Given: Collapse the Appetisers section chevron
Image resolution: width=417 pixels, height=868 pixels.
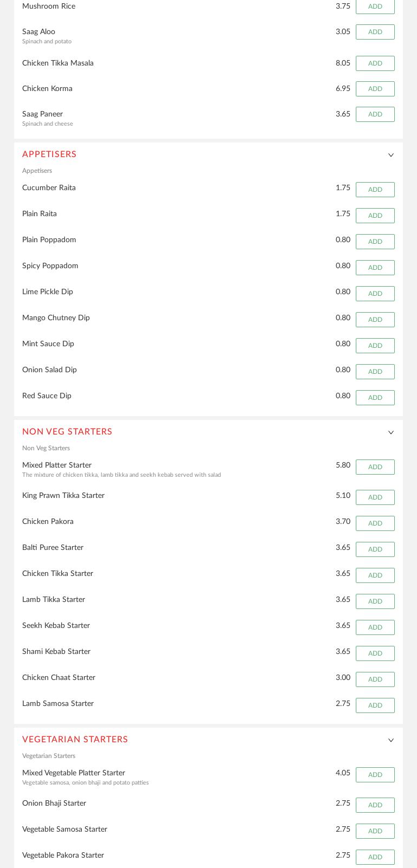Looking at the screenshot, I should point(391,156).
